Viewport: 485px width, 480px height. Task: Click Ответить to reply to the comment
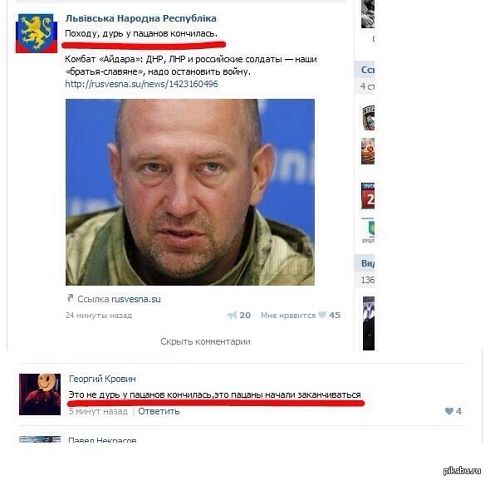[159, 411]
